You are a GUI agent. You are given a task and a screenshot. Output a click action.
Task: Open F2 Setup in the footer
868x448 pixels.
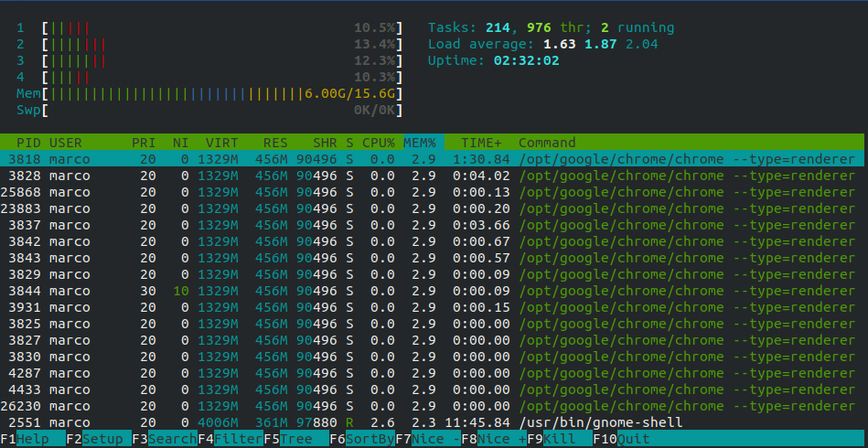click(99, 439)
